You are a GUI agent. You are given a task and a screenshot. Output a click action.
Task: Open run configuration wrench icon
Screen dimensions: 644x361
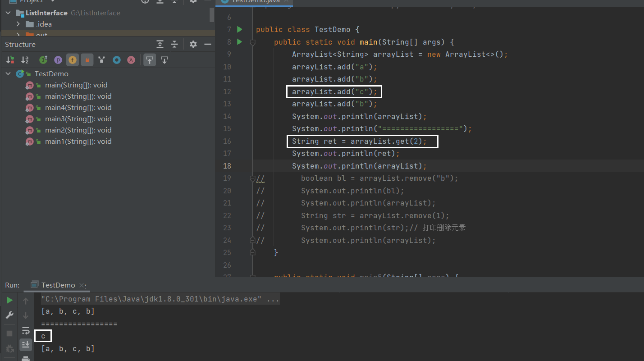(x=9, y=315)
